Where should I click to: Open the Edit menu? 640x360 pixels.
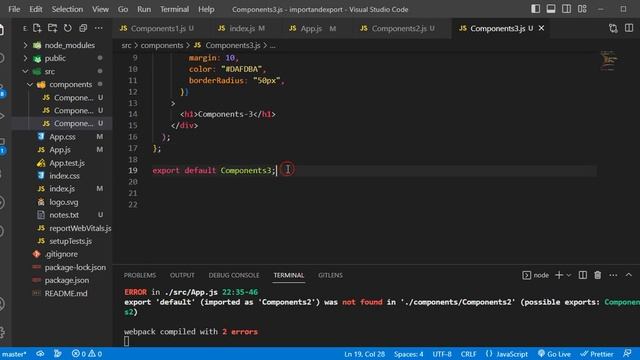tap(36, 9)
